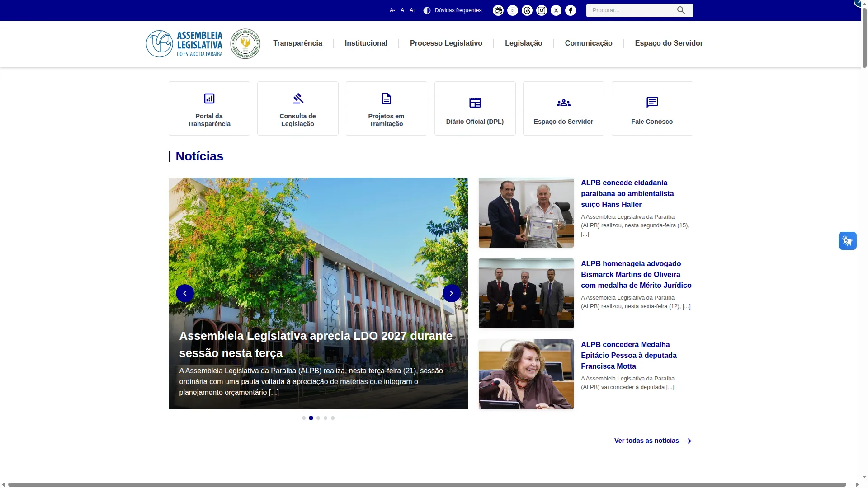Open Consulta de Legislação card label

pyautogui.click(x=298, y=120)
